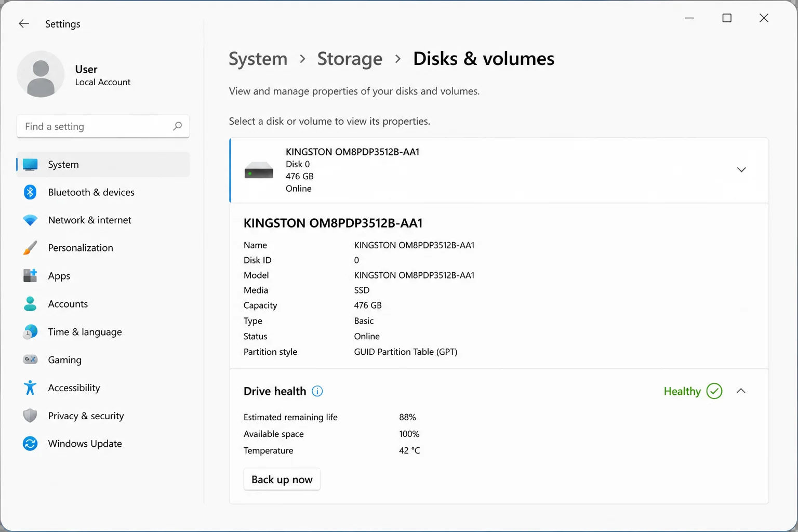
Task: Open Windows Update page
Action: 103,444
